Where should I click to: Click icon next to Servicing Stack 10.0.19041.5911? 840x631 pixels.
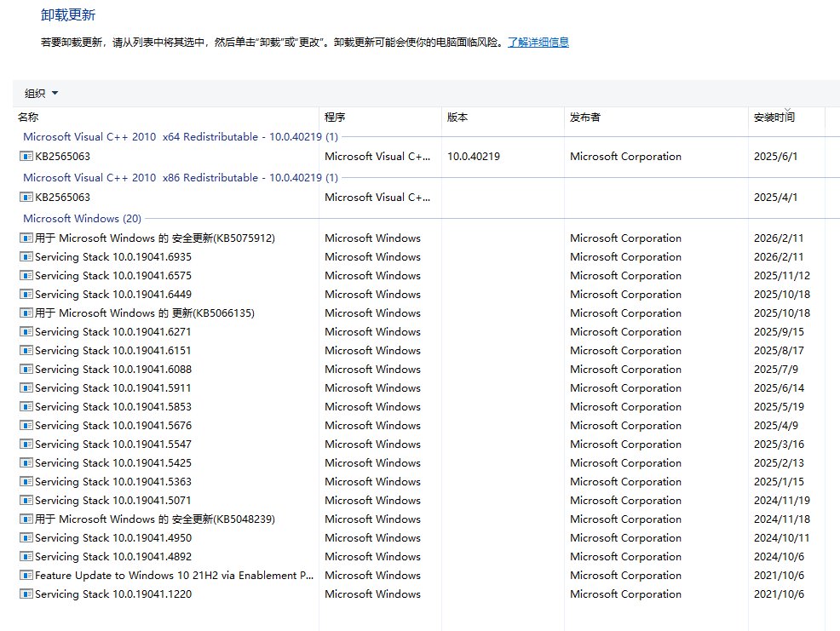(x=26, y=388)
